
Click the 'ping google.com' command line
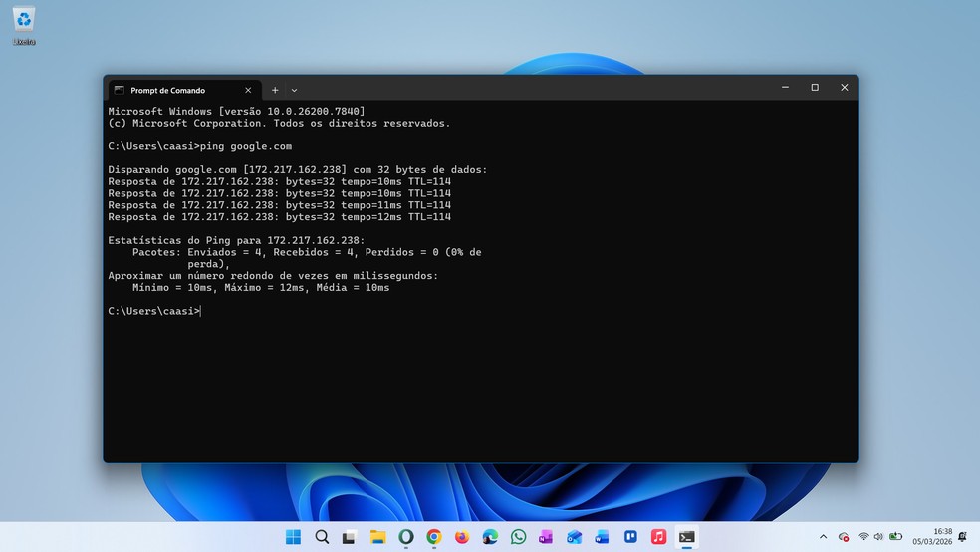point(200,146)
